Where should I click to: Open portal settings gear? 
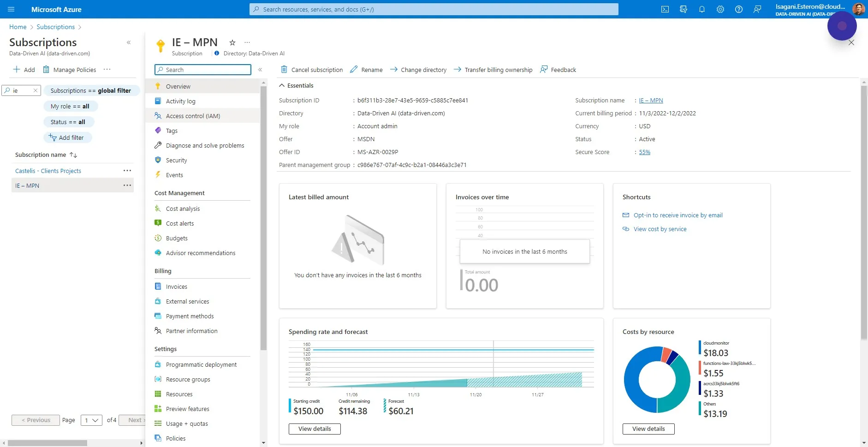click(720, 9)
